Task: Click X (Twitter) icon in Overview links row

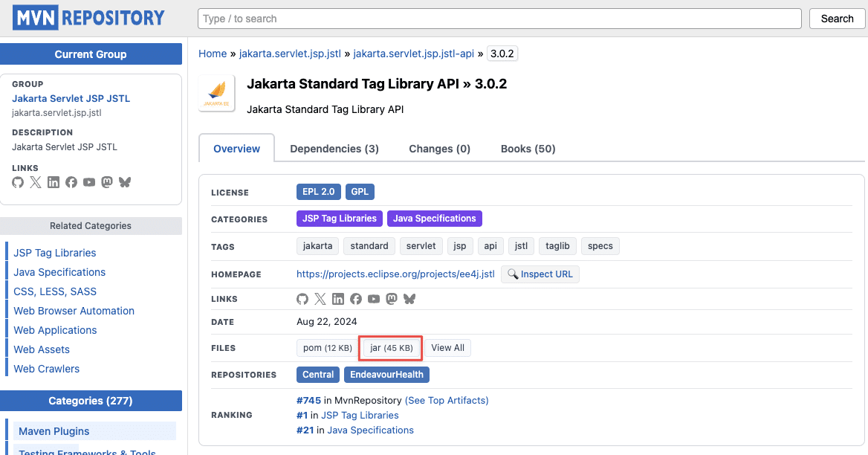Action: (320, 299)
